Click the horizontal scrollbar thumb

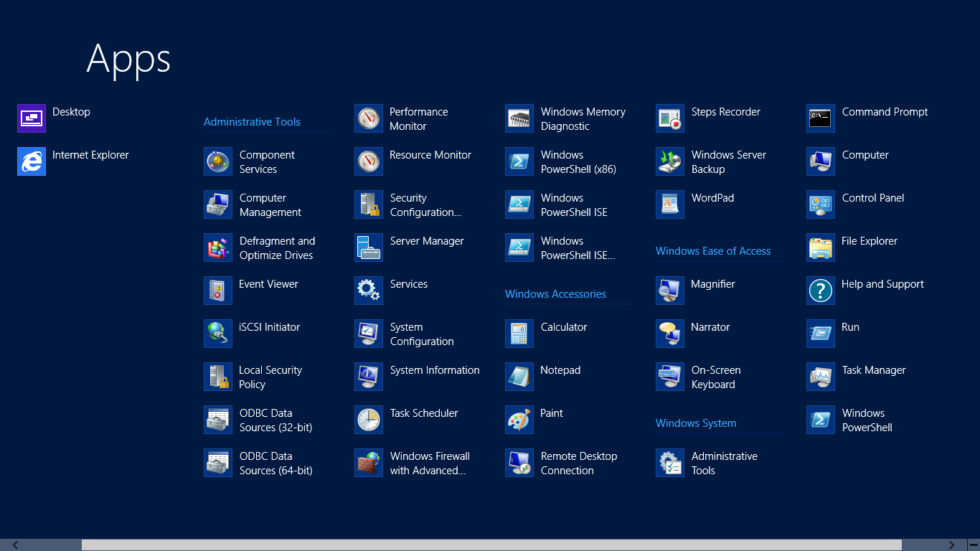point(491,545)
